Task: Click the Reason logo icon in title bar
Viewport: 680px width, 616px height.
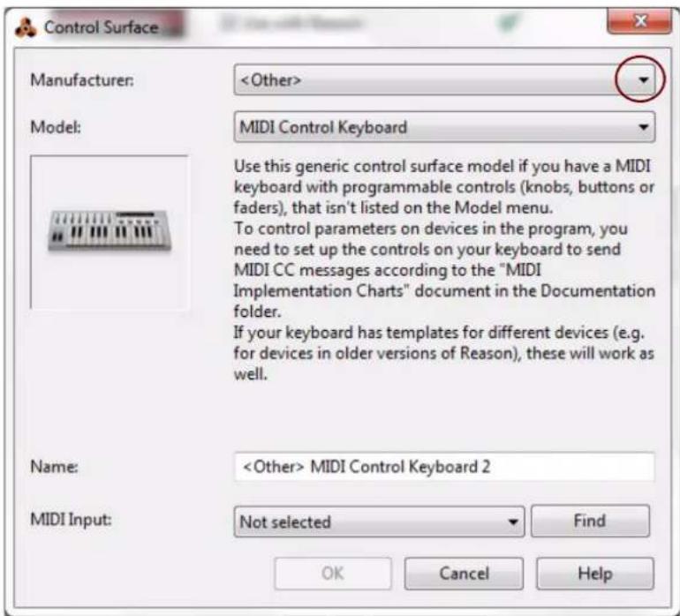Action: point(26,27)
